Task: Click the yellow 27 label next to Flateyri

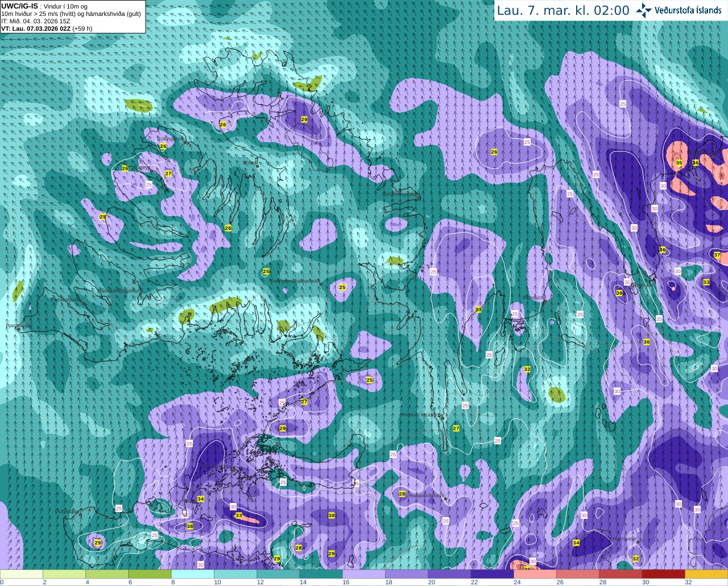Action: [168, 174]
